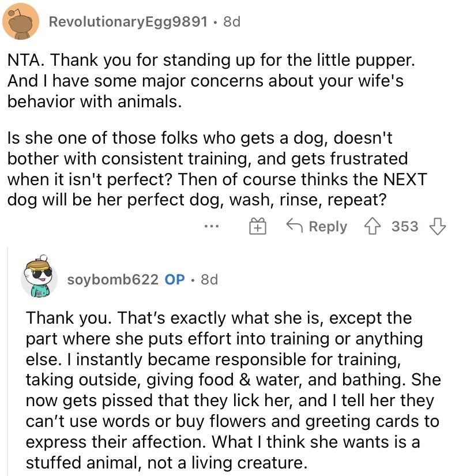
Task: Click the 8d timestamp beside RevolutionaryEgg9891
Action: [231, 22]
